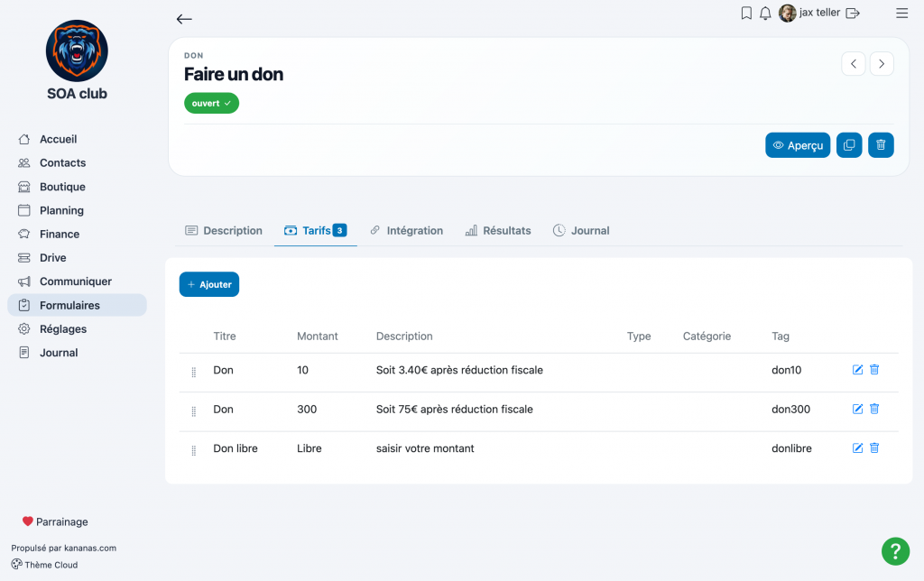Viewport: 924px width, 581px height.
Task: Switch to the Intégration tab
Action: tap(407, 230)
